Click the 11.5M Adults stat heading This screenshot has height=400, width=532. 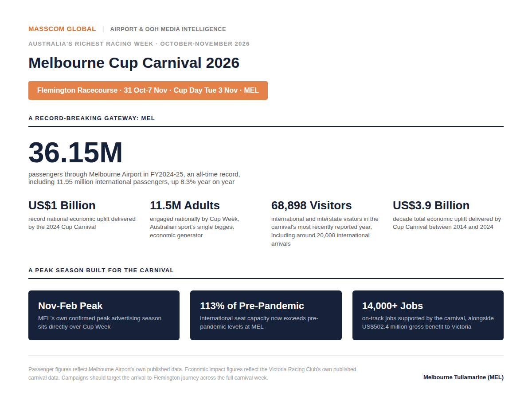[x=185, y=205]
